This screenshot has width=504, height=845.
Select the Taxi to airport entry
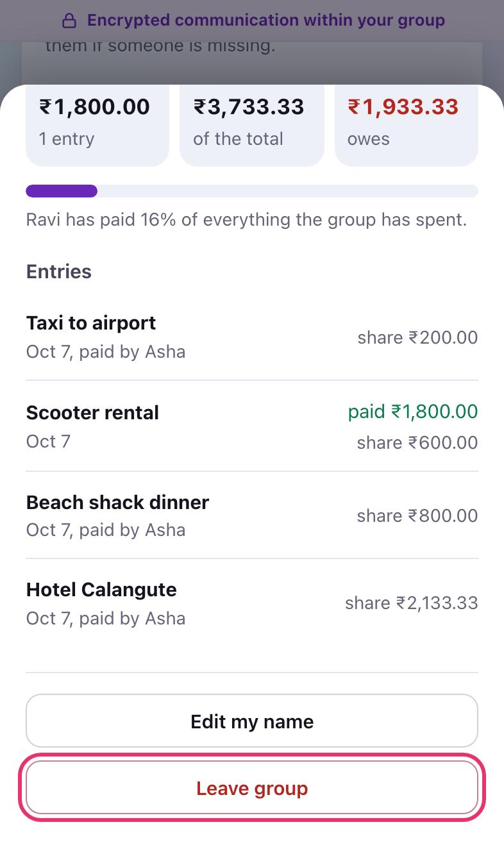(x=252, y=337)
